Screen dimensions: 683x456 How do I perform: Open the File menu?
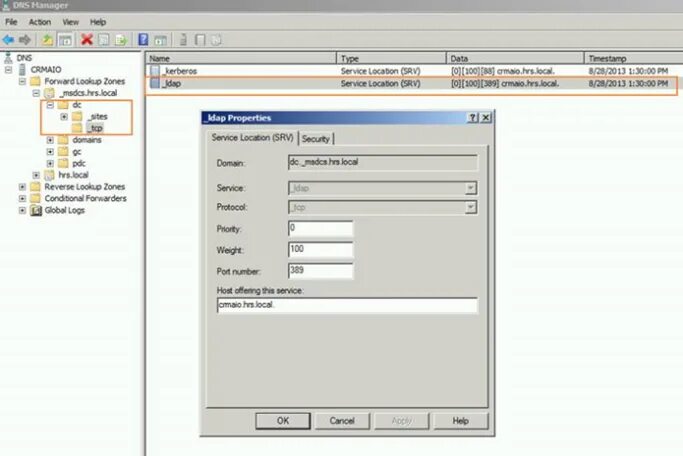tap(11, 22)
